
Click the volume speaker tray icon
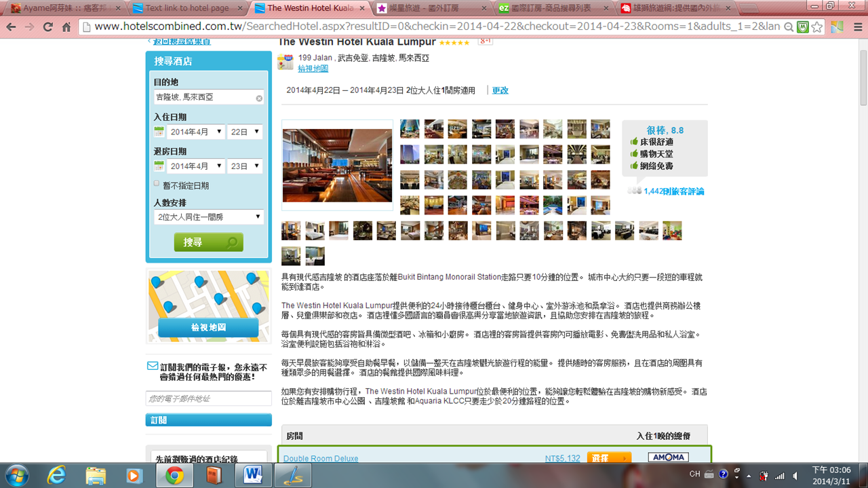pos(795,475)
